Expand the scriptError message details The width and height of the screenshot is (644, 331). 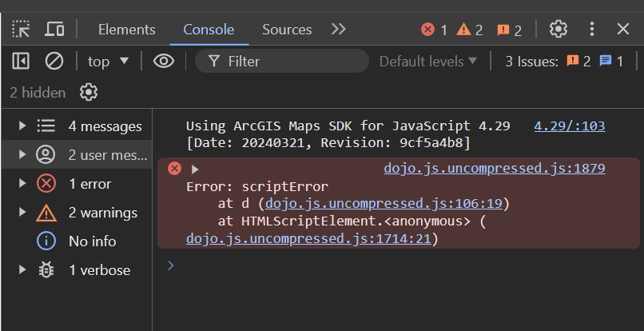(x=195, y=169)
